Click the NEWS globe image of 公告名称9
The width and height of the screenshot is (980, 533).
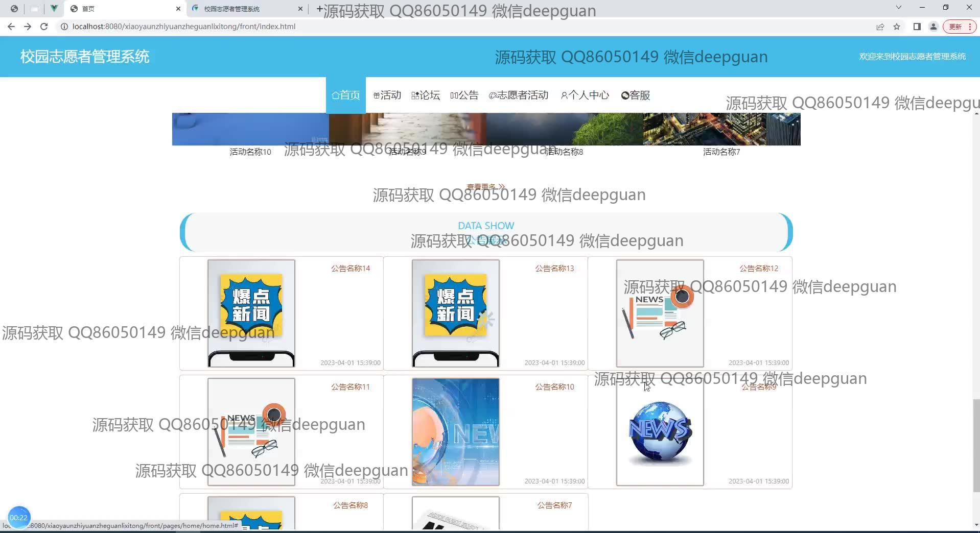pos(660,432)
